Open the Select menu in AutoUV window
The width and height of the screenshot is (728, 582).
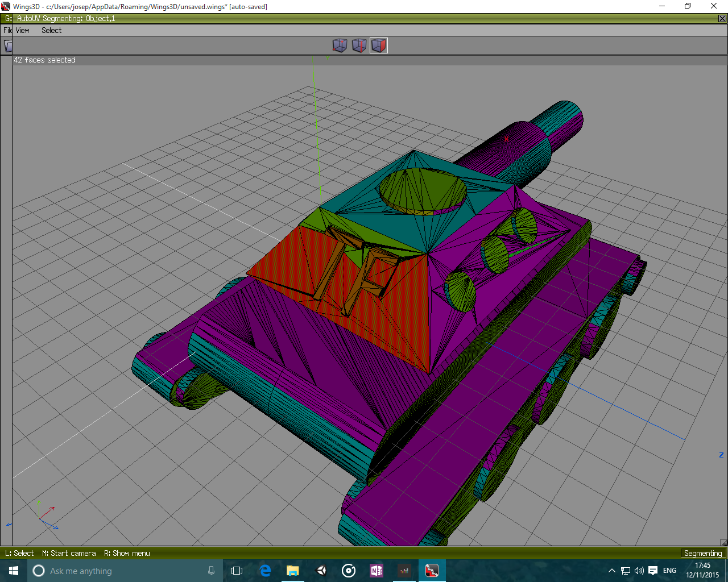(x=51, y=30)
